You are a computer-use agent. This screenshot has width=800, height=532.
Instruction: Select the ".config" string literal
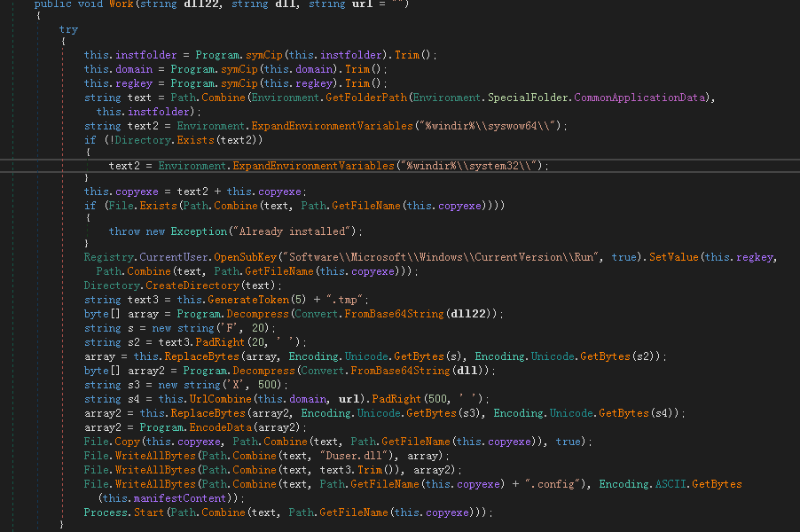coord(553,485)
